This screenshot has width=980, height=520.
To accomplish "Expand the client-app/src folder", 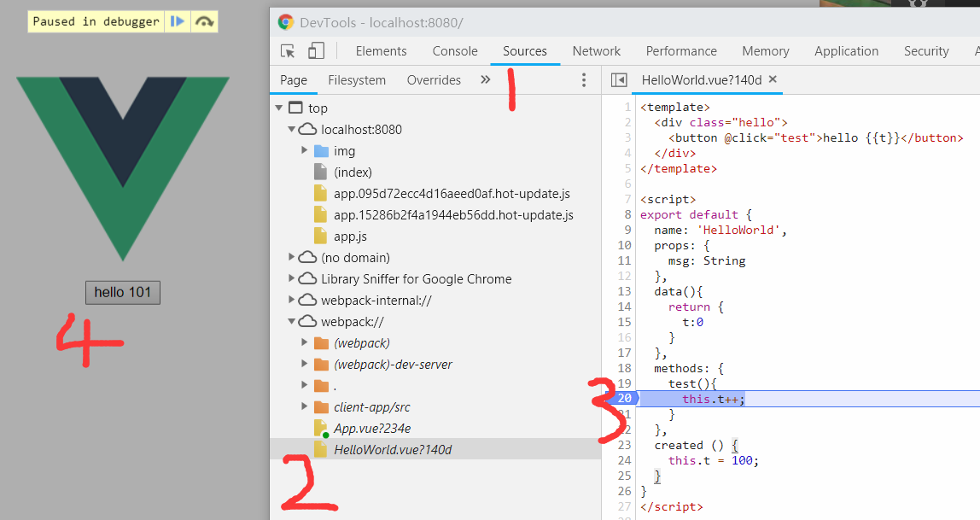I will (x=305, y=407).
